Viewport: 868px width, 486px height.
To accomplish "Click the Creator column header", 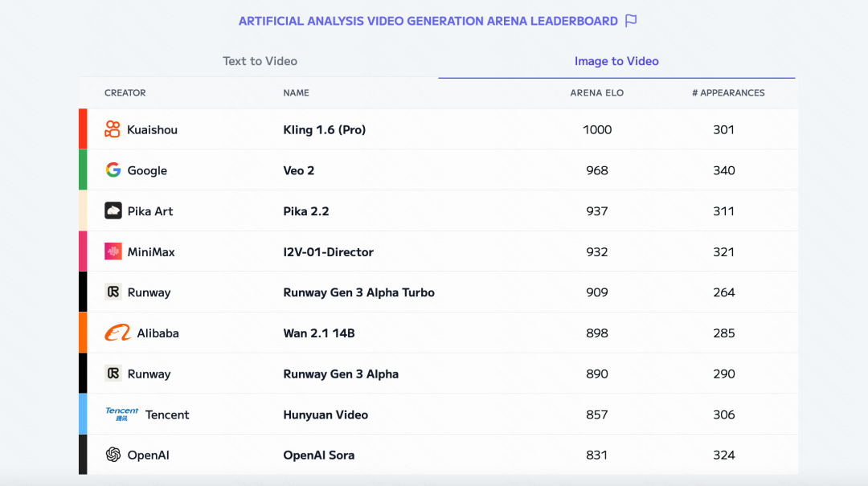I will pos(125,93).
